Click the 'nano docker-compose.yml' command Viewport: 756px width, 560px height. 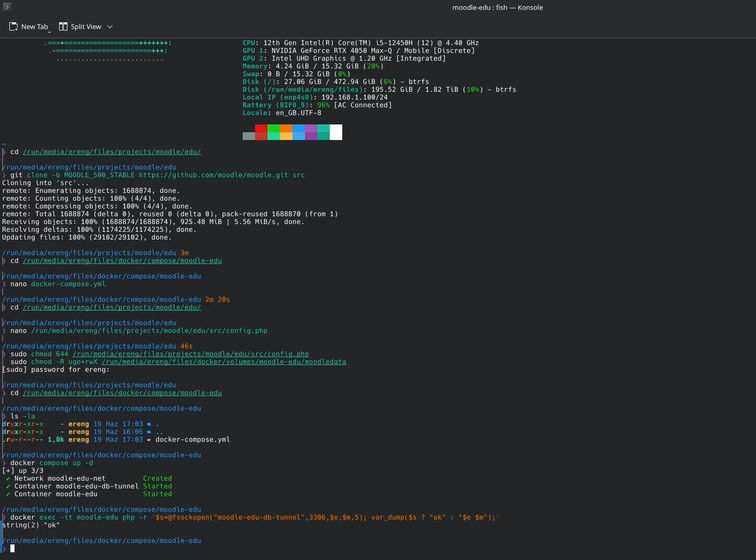point(58,284)
